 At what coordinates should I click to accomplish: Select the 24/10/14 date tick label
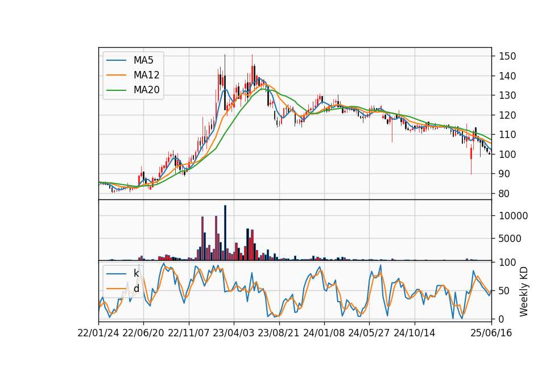coord(415,333)
